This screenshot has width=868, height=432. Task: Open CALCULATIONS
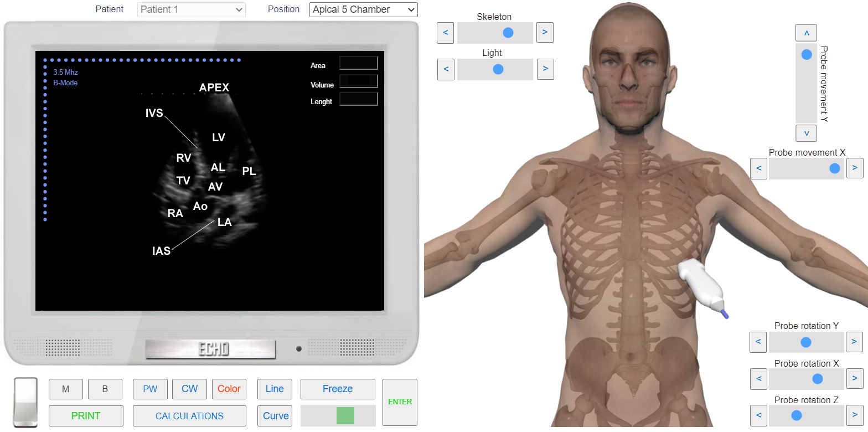[189, 416]
